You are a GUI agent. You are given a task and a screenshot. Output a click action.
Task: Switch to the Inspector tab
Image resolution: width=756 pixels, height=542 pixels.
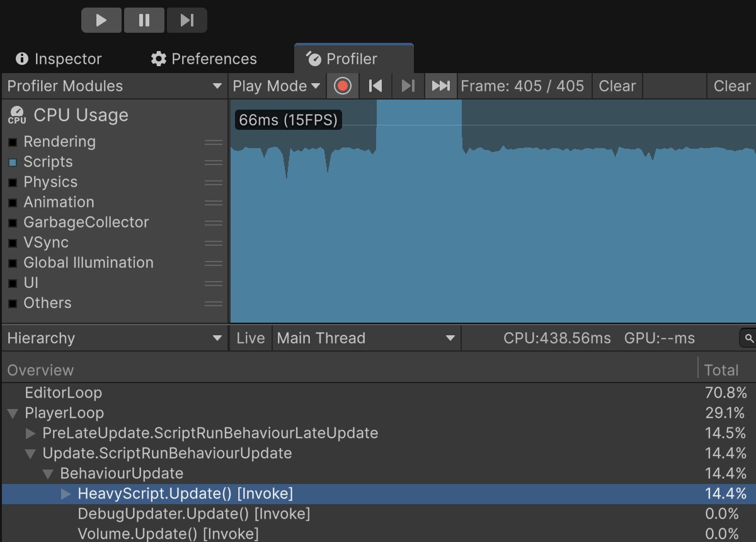(x=59, y=59)
